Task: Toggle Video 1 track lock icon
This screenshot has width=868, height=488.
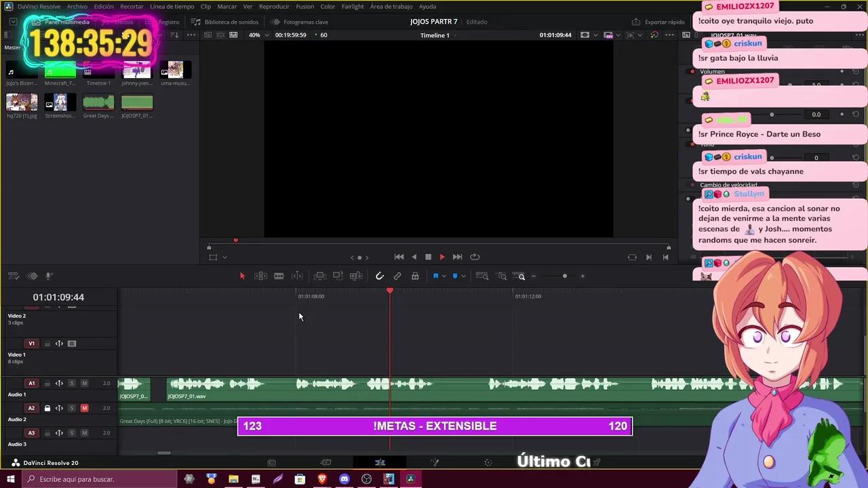Action: pos(47,344)
